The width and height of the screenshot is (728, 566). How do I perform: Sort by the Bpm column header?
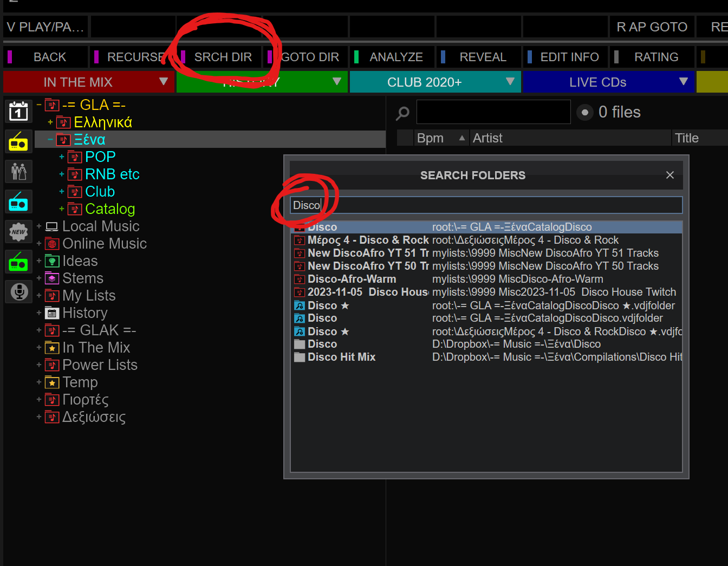(431, 138)
